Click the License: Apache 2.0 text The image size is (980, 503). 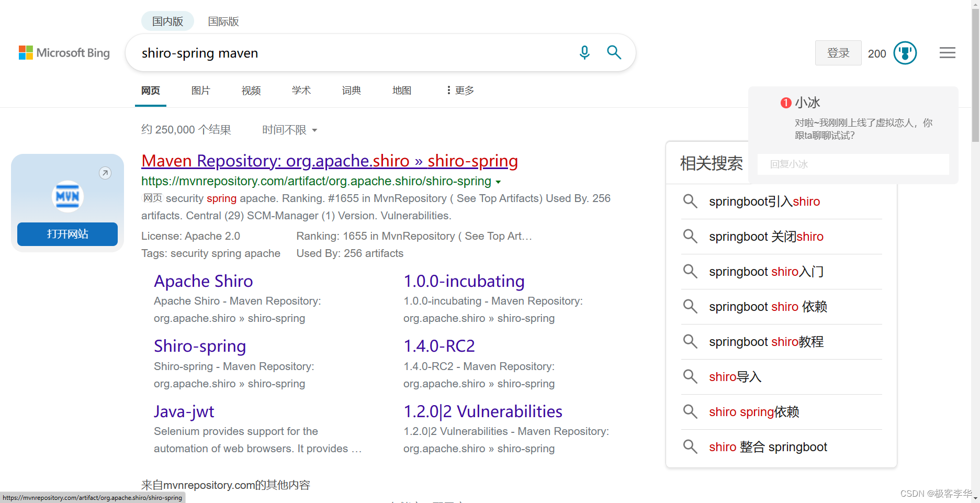[190, 236]
